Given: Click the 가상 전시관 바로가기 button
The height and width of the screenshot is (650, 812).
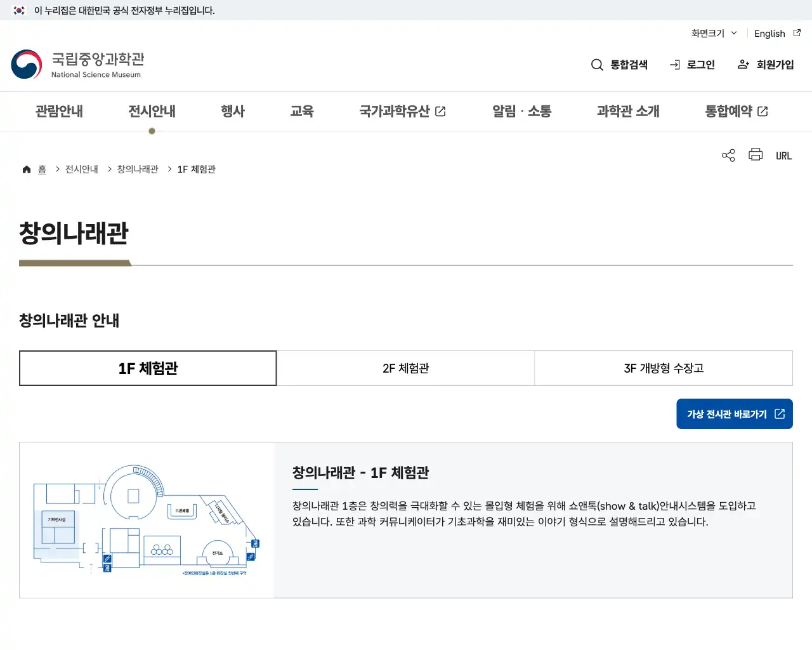Looking at the screenshot, I should pyautogui.click(x=734, y=413).
